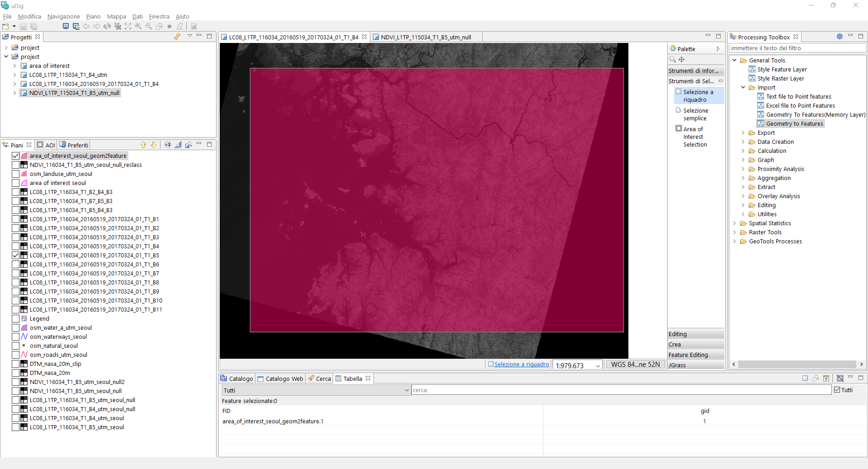Switch to the Catalogo tab
Screen dimensions: 868x469
pyautogui.click(x=237, y=379)
